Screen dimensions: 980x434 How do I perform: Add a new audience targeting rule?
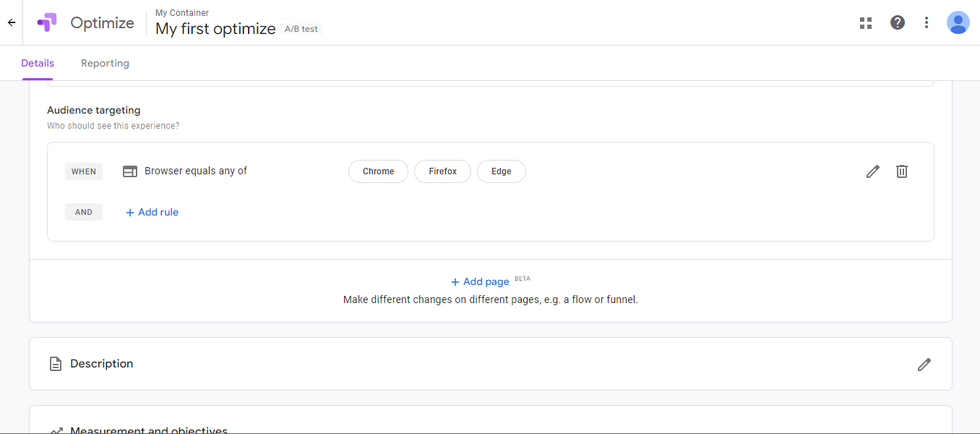point(152,212)
